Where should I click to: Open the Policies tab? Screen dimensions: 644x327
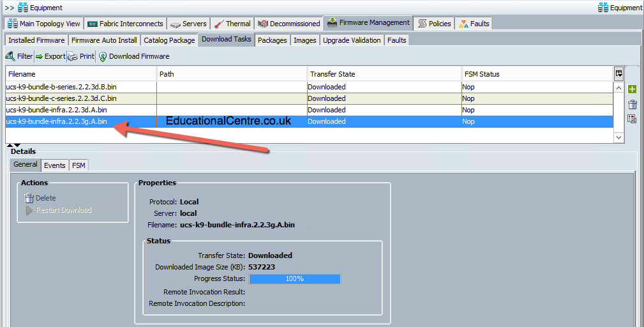click(435, 24)
